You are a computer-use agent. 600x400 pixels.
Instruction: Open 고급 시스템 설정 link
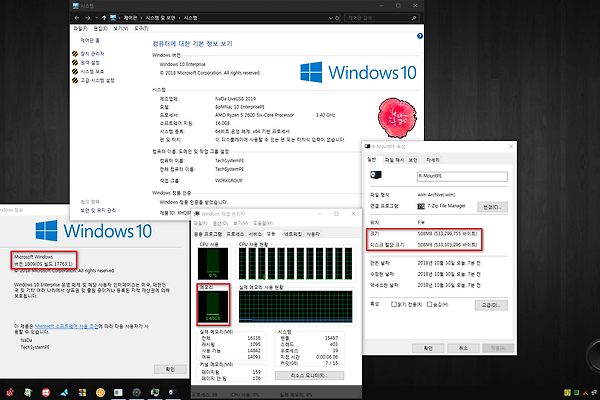click(x=97, y=80)
